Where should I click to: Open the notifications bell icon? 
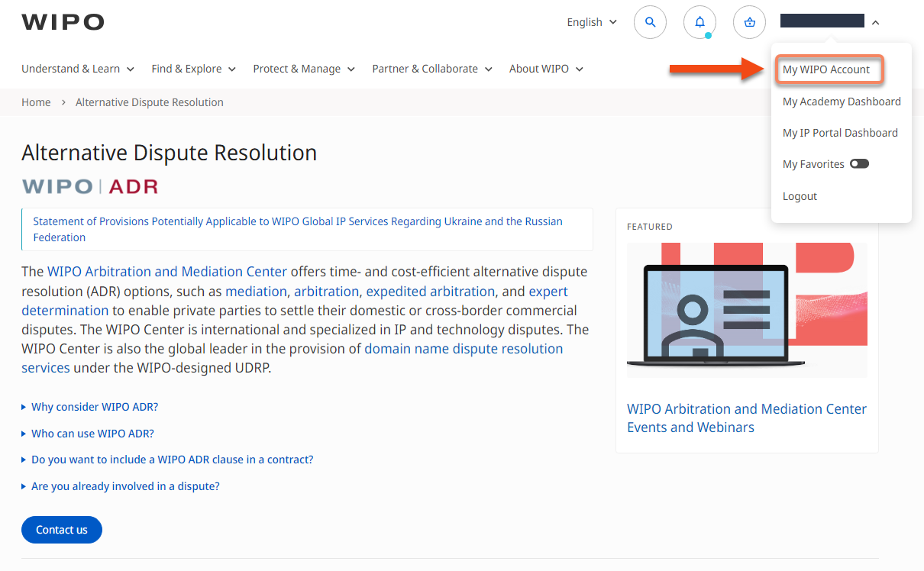699,23
